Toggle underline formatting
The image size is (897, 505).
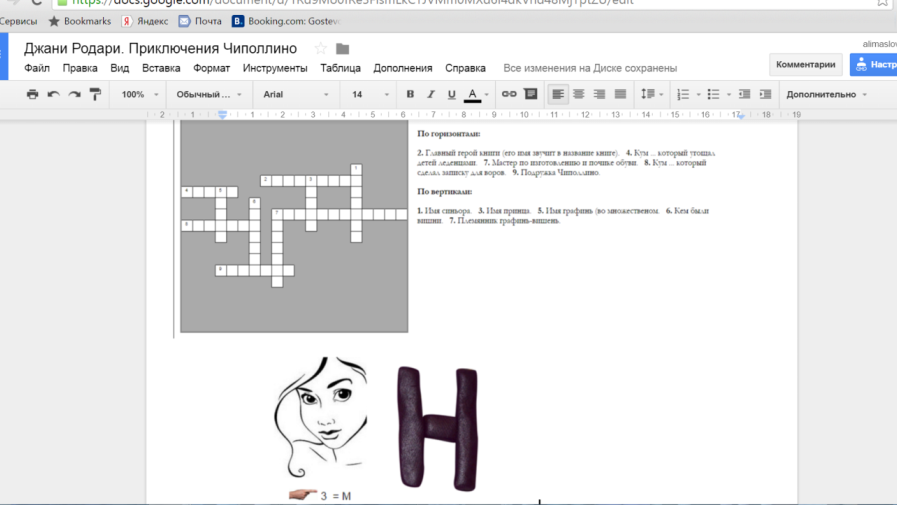(x=452, y=94)
